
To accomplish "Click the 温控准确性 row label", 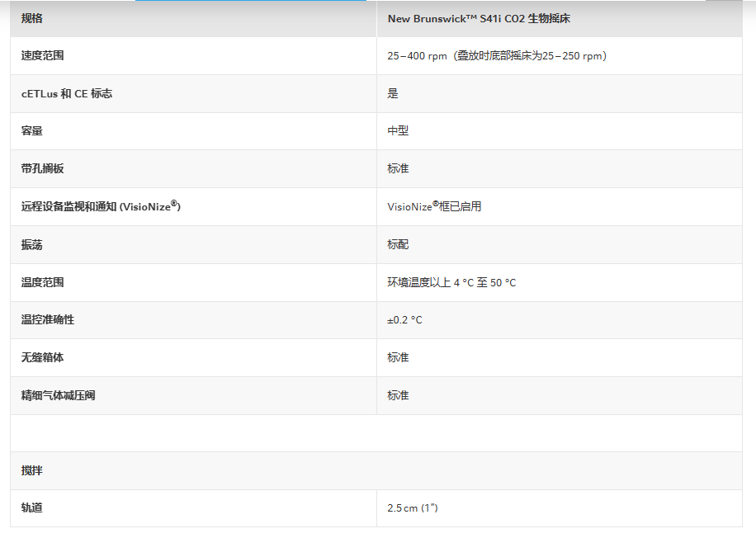I will point(48,319).
